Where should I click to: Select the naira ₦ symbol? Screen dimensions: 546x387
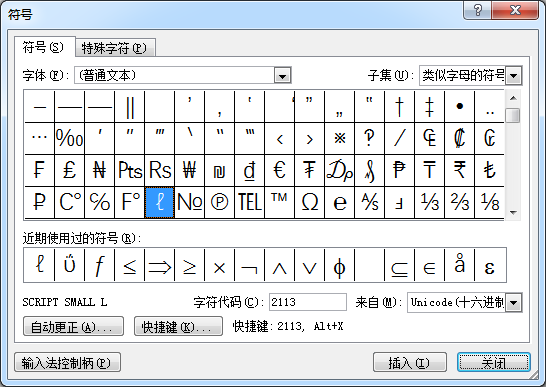[99, 171]
